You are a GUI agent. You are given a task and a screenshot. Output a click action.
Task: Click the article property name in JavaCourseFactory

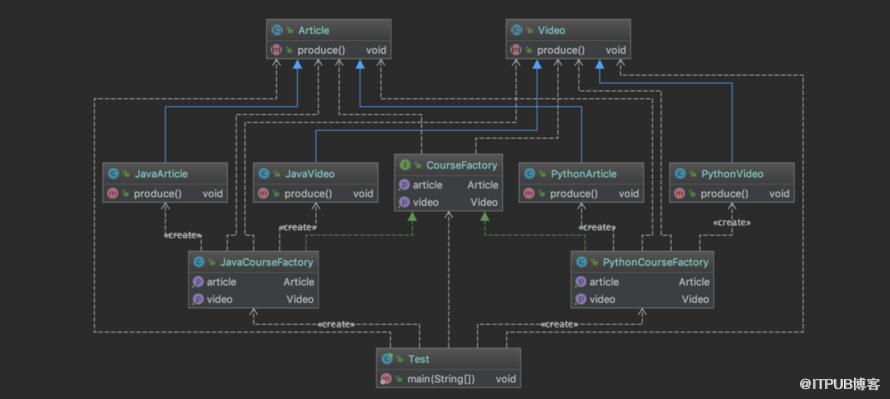pyautogui.click(x=221, y=282)
